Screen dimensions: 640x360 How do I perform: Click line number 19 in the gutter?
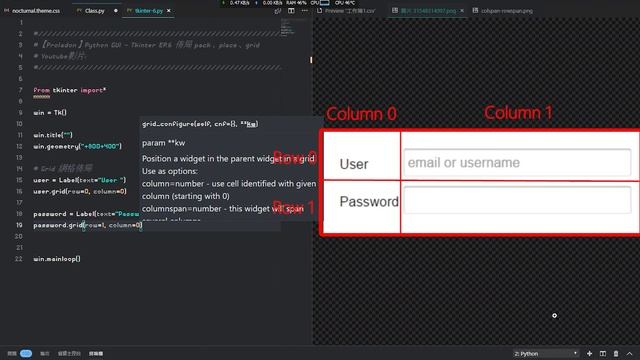pos(19,225)
